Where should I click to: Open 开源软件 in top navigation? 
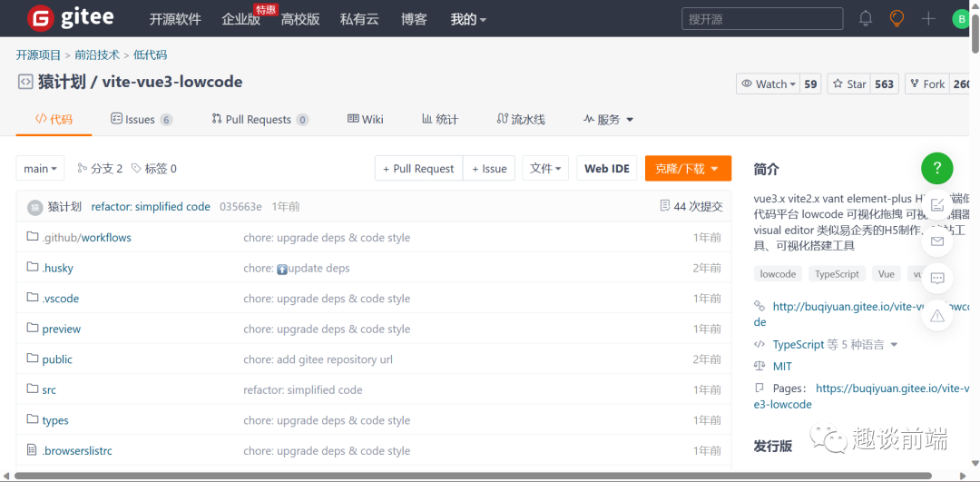[x=175, y=19]
